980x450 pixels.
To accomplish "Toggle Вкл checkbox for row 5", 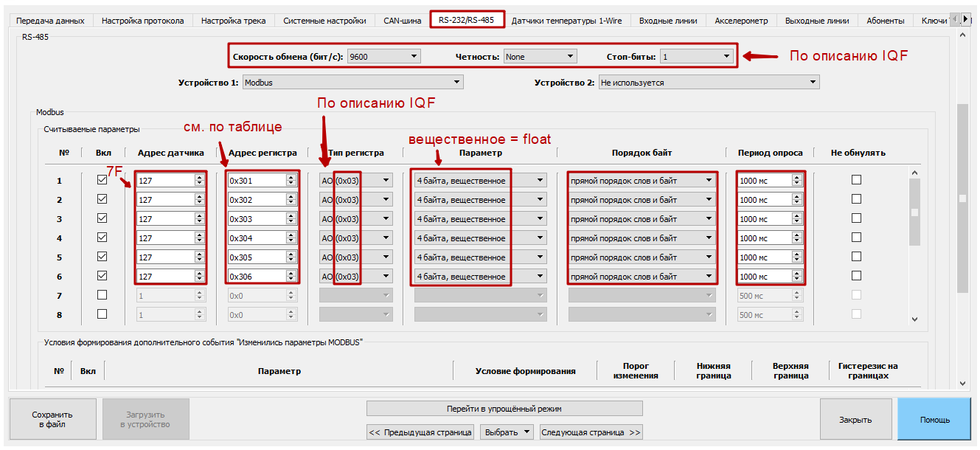I will (x=102, y=257).
